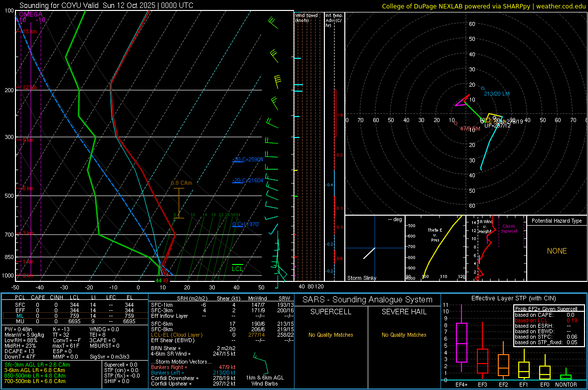The height and width of the screenshot is (390, 588).
Task: Click the 'Inf. Temp. Adv.' panel header
Action: click(334, 20)
